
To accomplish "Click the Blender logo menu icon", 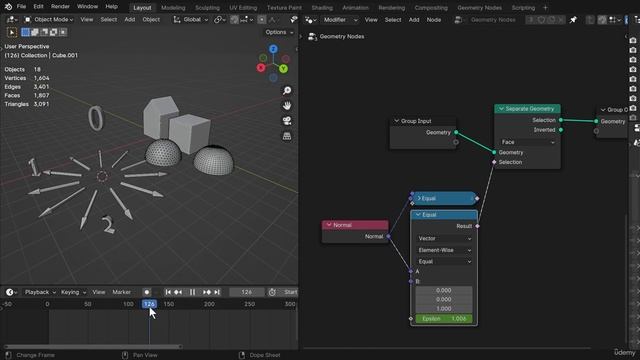I will [x=8, y=7].
